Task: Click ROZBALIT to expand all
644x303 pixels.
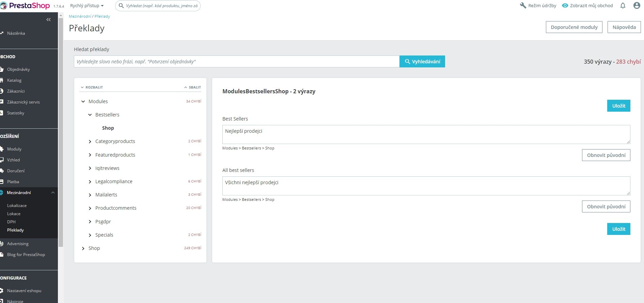Action: (92, 87)
